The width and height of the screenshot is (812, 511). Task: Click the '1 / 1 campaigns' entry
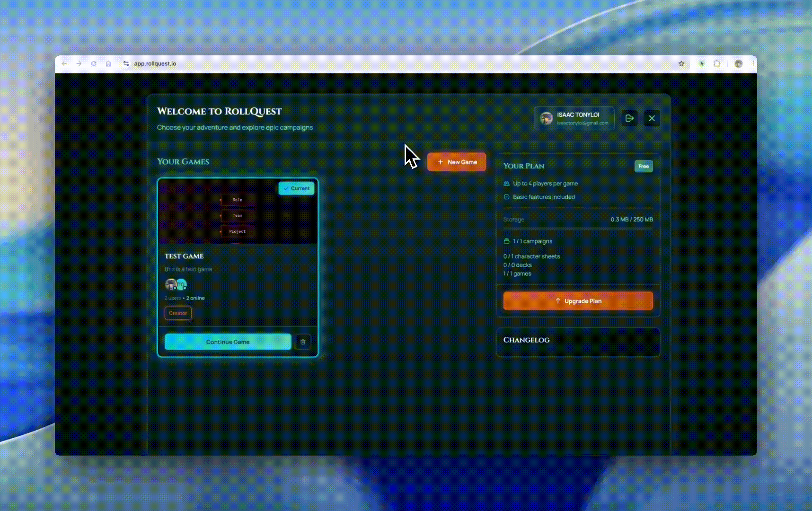point(532,241)
